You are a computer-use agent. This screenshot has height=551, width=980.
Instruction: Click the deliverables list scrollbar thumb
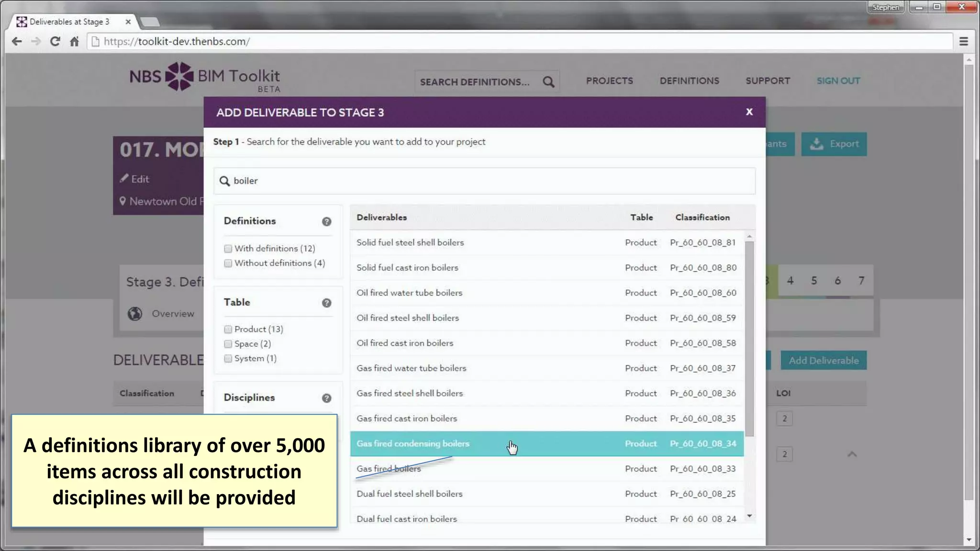coord(749,339)
